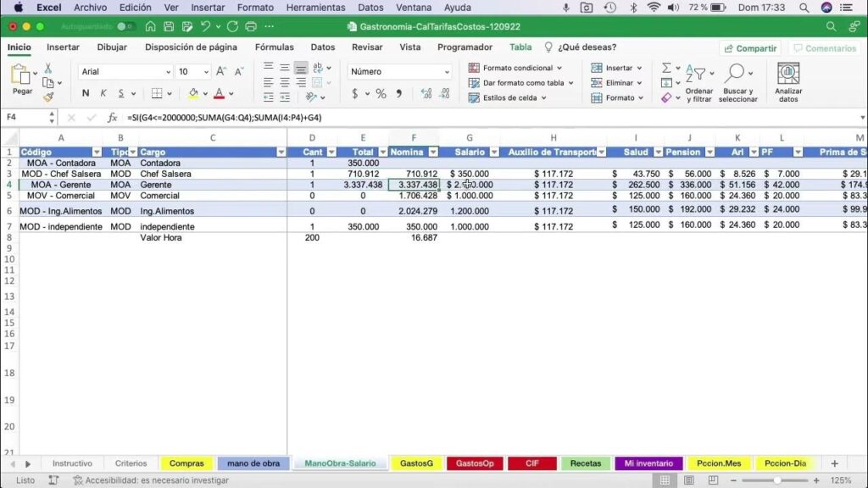Click the Compartir button
868x488 pixels.
point(749,48)
